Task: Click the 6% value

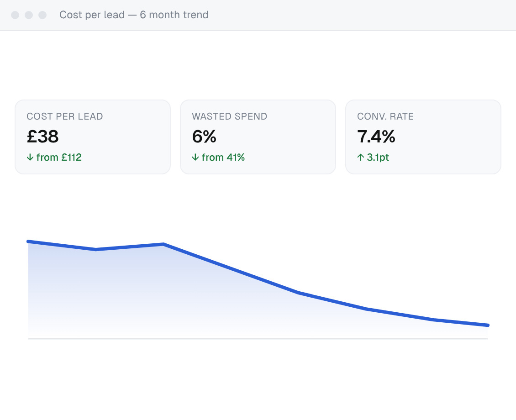Action: [204, 136]
